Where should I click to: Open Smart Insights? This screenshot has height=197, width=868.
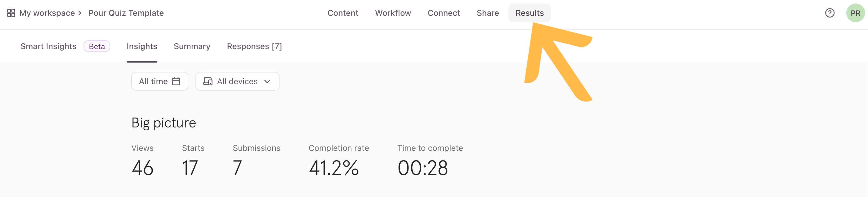coord(49,46)
